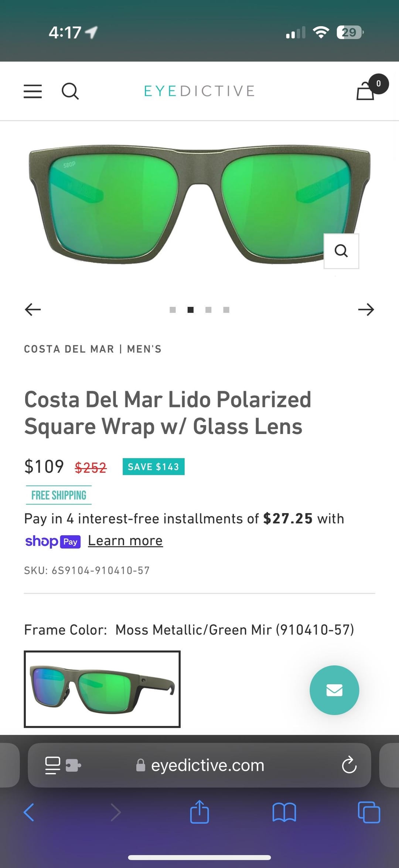Viewport: 399px width, 868px height.
Task: Open Safari bookmarks book icon
Action: (284, 812)
